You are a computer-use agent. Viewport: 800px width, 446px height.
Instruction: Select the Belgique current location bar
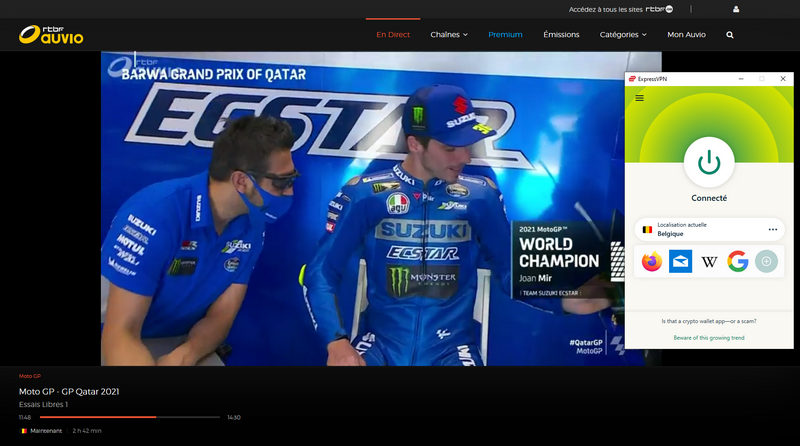tap(709, 230)
